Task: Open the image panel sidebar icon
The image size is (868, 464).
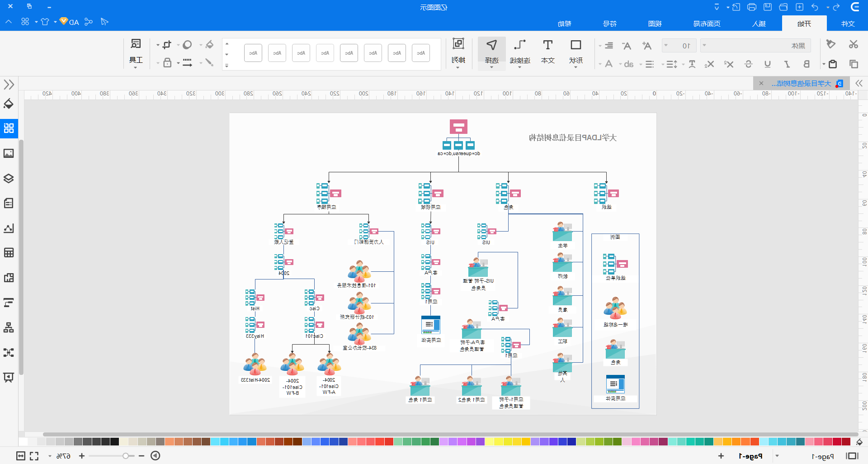Action: (9, 153)
